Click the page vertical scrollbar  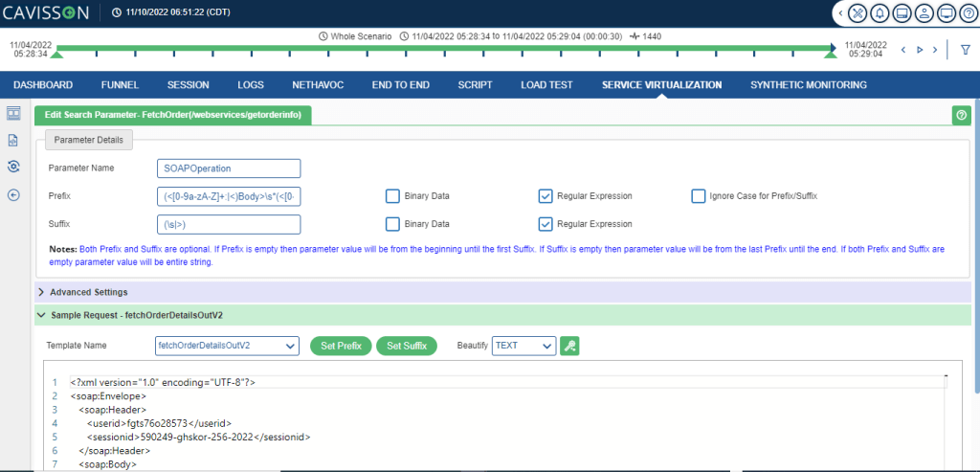point(977,244)
